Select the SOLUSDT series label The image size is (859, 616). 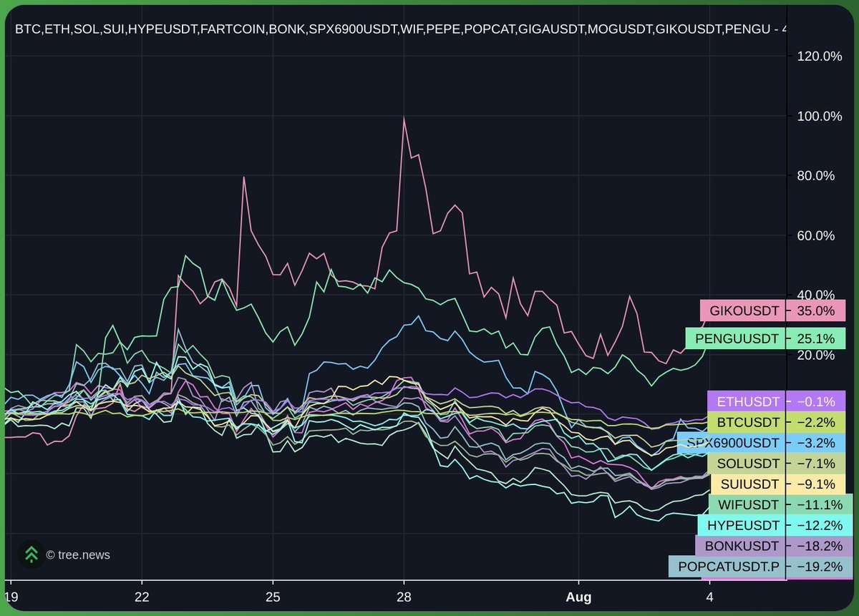tap(747, 464)
